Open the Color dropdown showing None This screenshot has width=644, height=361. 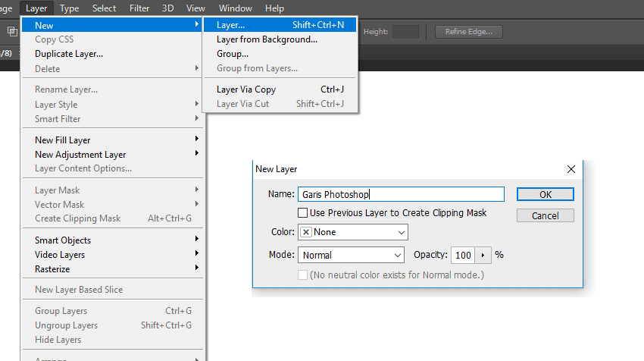click(353, 232)
